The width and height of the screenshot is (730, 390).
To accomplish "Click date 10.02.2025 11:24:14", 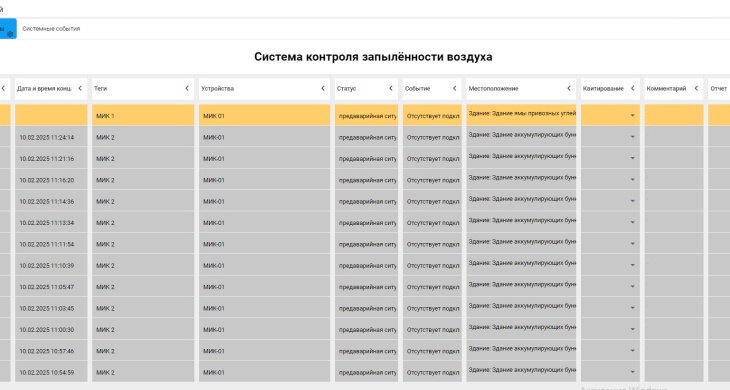I will coord(47,137).
